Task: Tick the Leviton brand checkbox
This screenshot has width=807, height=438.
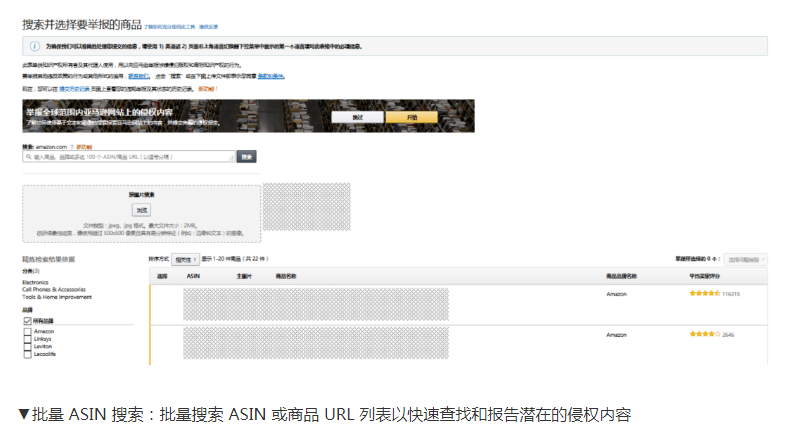Action: coord(27,346)
